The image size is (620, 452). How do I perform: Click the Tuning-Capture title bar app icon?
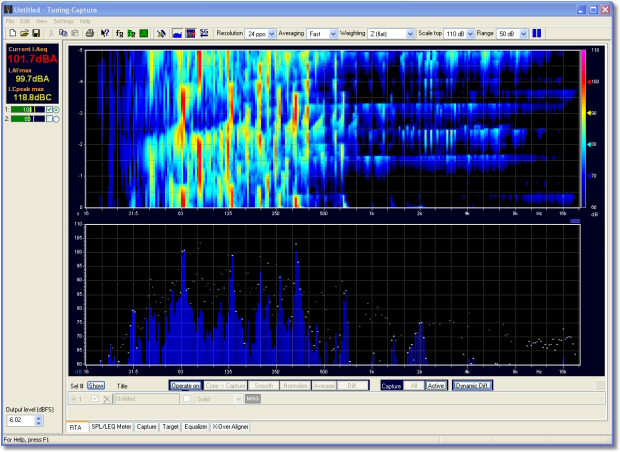point(8,9)
